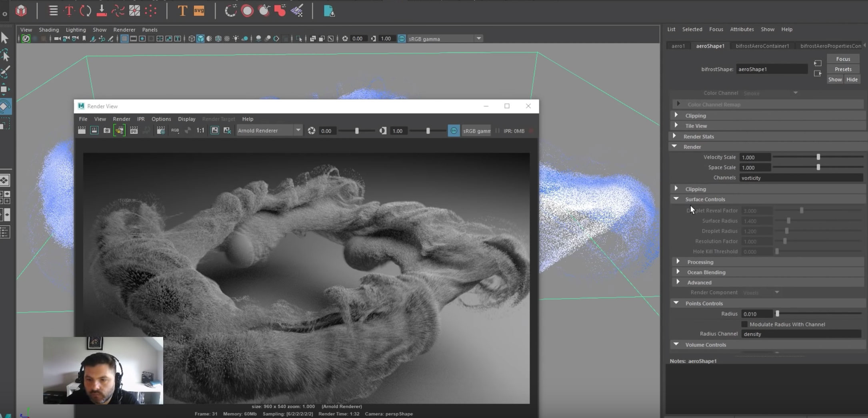Switch to the bifrostAeroContainer1 tab
868x418 pixels.
pyautogui.click(x=762, y=46)
